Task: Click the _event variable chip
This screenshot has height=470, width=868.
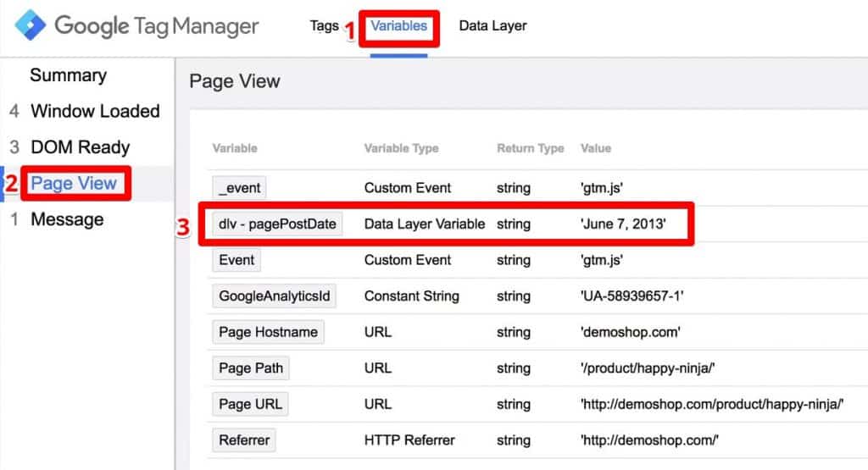Action: (x=239, y=188)
